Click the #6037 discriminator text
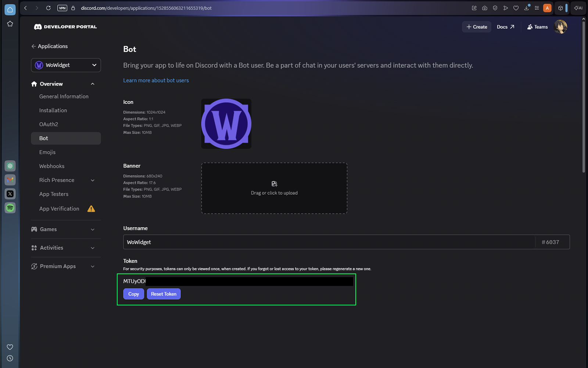 [550, 242]
